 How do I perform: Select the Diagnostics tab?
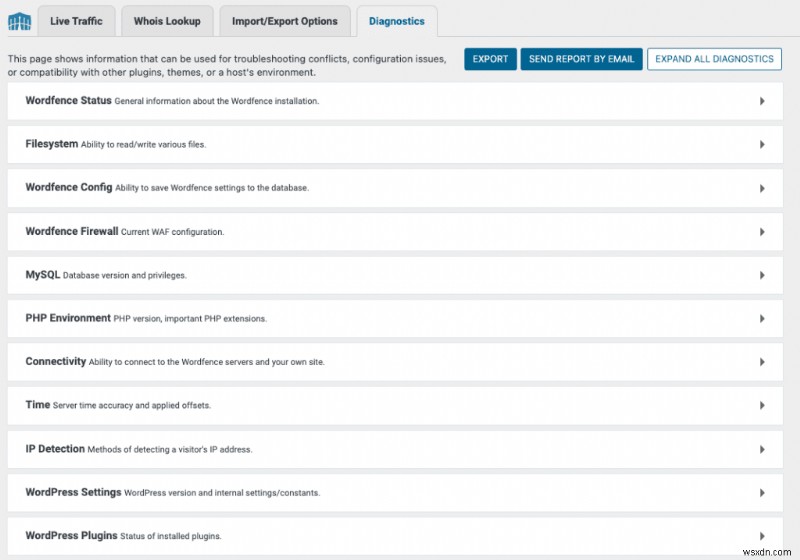click(397, 21)
